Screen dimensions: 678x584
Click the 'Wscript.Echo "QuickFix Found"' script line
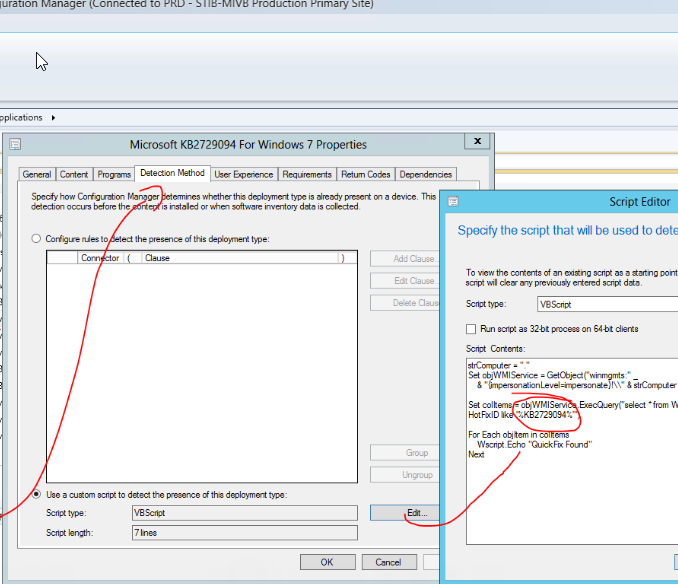[534, 444]
